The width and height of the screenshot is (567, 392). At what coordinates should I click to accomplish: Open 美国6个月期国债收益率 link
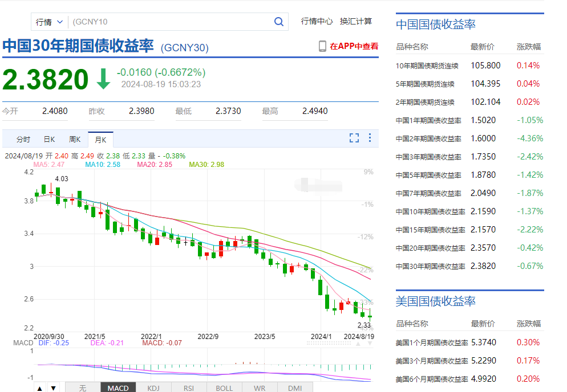click(432, 379)
